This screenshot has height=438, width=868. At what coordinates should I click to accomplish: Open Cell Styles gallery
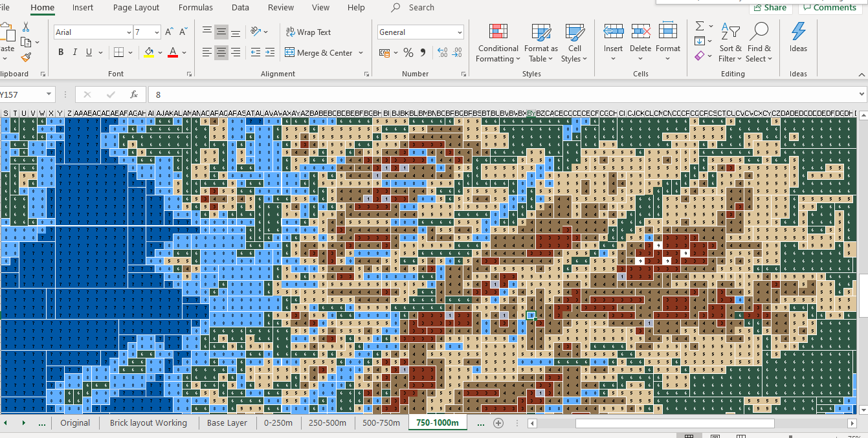point(575,43)
